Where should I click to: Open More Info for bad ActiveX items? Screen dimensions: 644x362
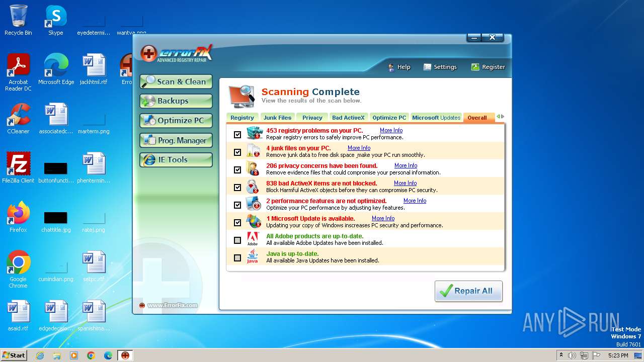click(405, 183)
